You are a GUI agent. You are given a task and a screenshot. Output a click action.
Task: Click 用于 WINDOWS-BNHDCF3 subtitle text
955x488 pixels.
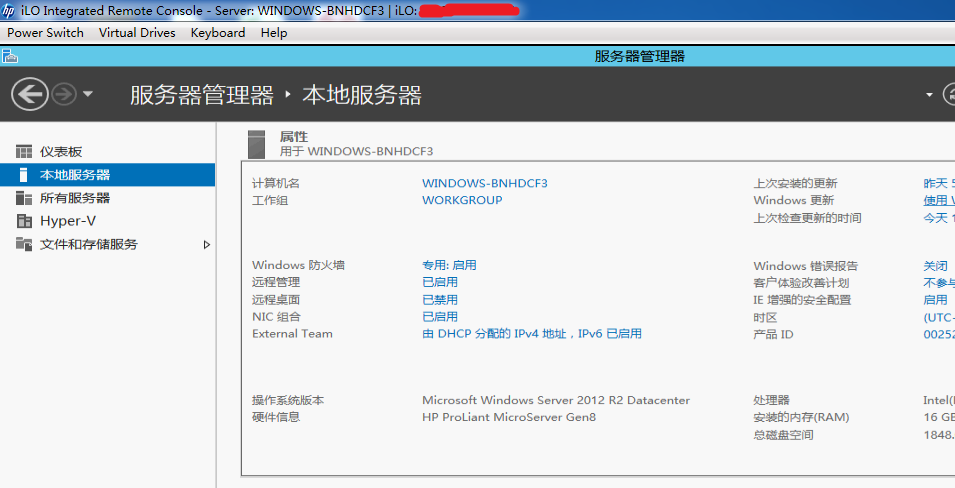[356, 151]
